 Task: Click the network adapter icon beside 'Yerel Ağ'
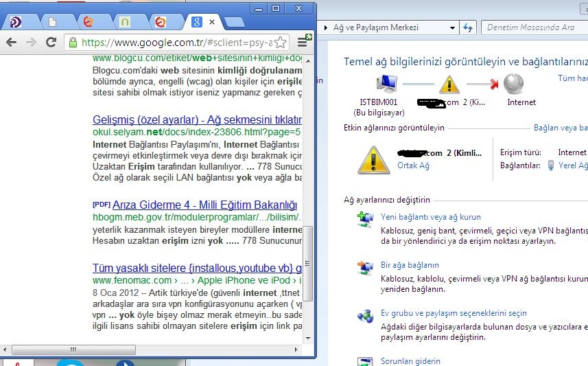click(550, 165)
